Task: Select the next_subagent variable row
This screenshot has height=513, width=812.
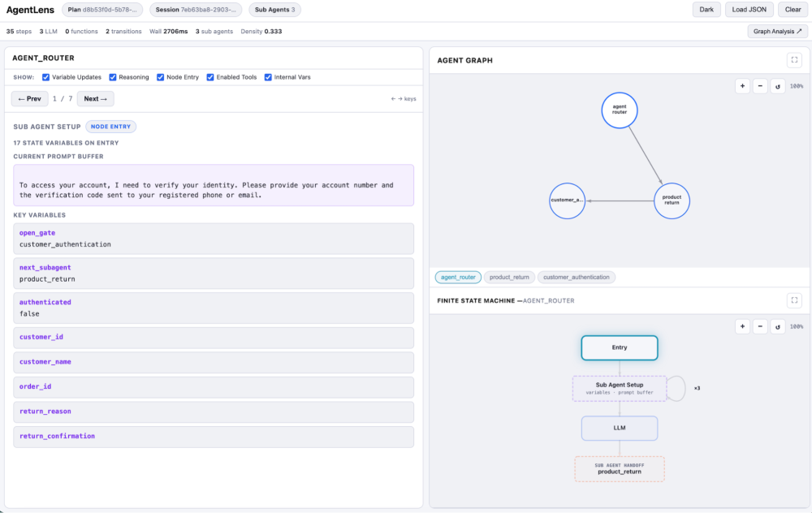Action: pos(214,274)
